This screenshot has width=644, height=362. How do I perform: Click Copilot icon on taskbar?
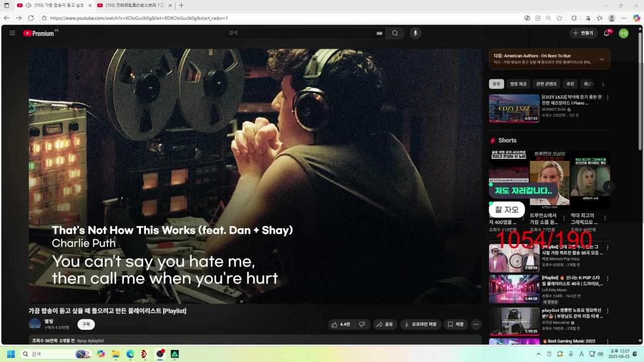(101, 354)
